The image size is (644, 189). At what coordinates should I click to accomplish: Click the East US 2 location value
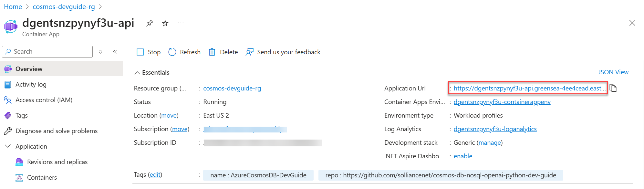pyautogui.click(x=216, y=115)
